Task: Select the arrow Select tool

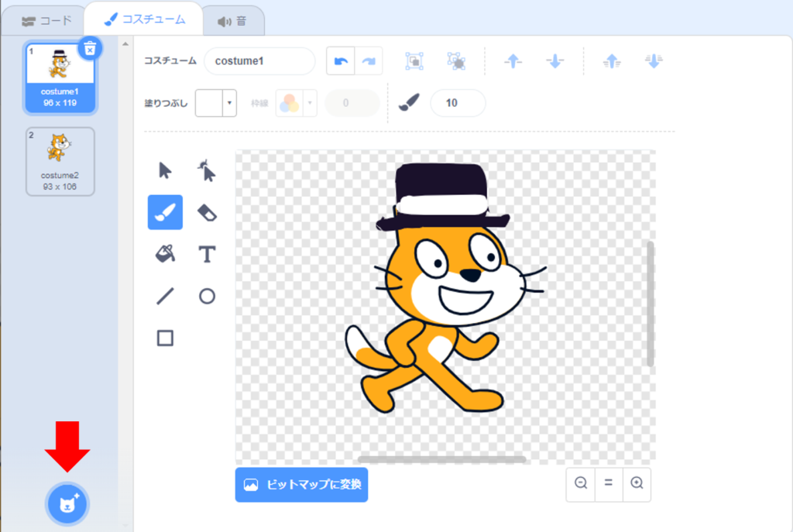Action: tap(165, 170)
